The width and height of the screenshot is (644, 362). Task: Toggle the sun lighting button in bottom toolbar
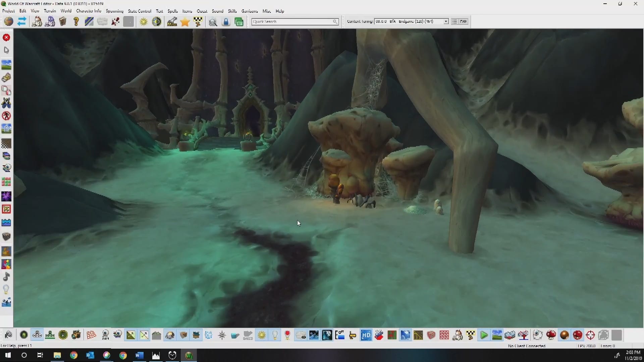(x=262, y=335)
